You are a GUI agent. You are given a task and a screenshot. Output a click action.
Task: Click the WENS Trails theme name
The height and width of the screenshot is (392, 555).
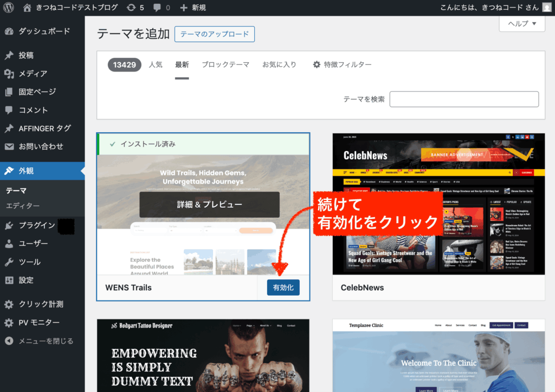pos(128,288)
